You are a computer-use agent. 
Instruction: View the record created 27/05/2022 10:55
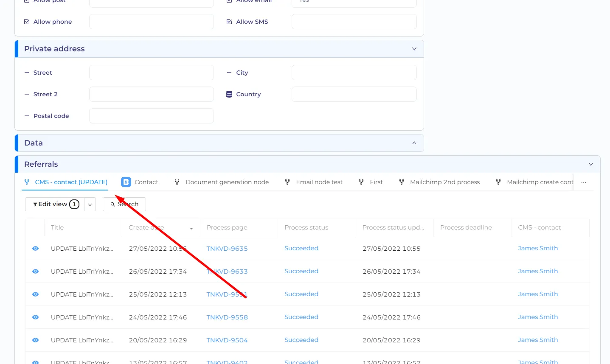click(x=36, y=249)
